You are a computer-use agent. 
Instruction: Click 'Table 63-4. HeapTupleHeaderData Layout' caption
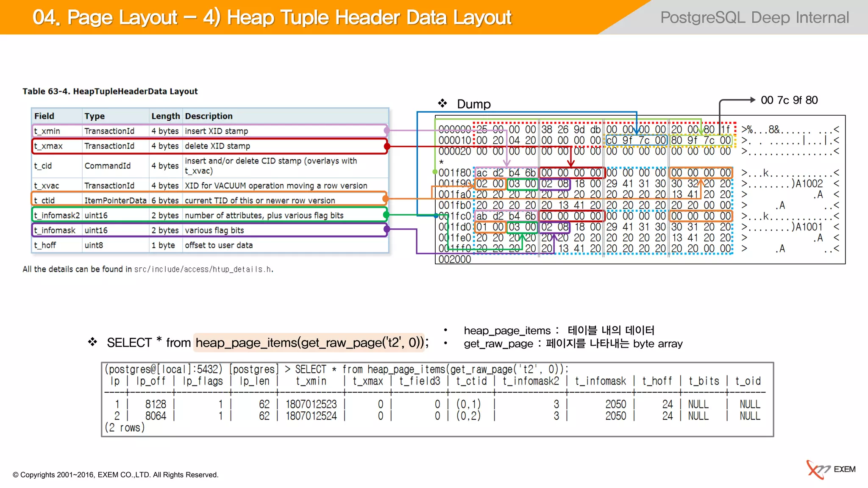[110, 91]
